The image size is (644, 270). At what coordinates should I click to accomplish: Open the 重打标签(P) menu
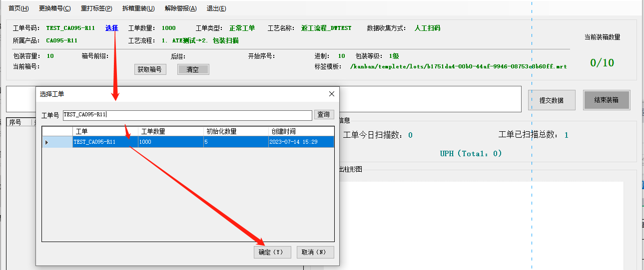point(96,8)
